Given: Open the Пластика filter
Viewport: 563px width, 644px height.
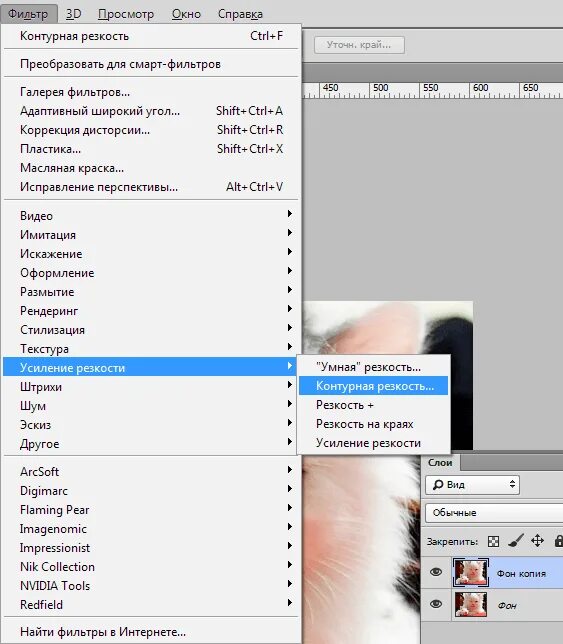Looking at the screenshot, I should point(150,149).
